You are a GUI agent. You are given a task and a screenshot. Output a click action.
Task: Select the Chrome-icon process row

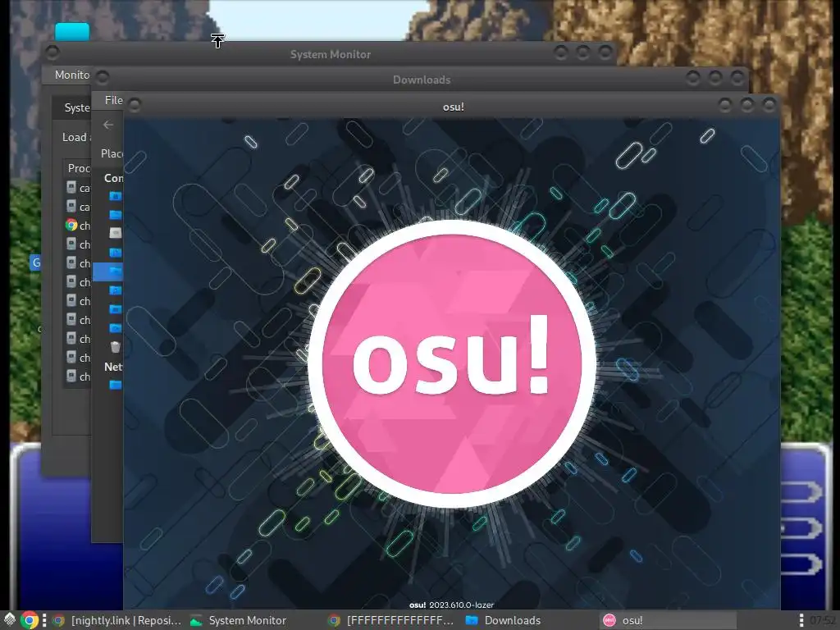(78, 226)
